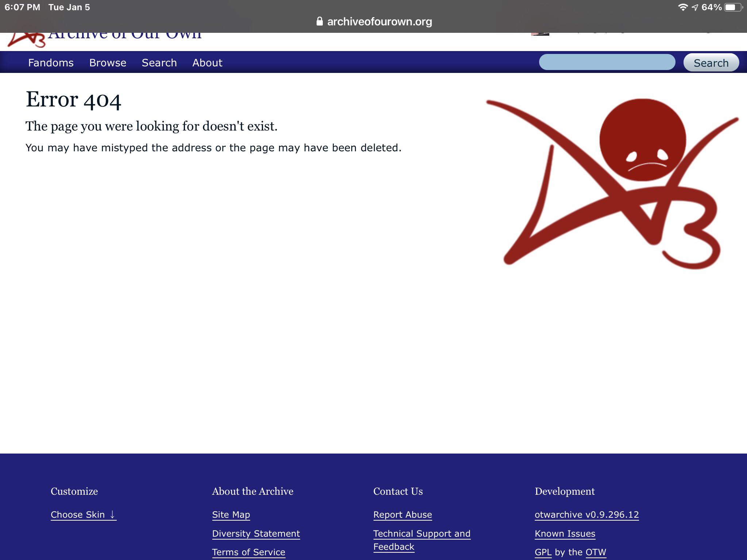Open the Browse menu
Screen dimensions: 747x560
point(108,63)
